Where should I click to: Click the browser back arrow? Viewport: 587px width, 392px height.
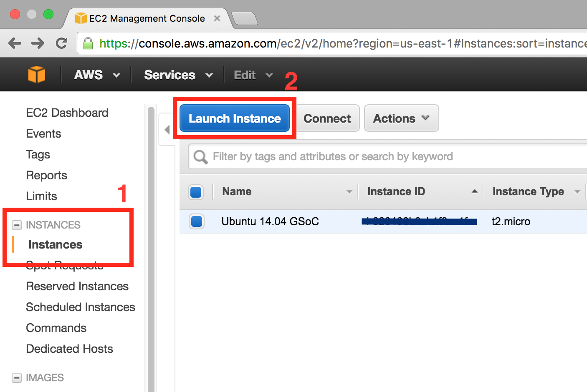tap(15, 43)
